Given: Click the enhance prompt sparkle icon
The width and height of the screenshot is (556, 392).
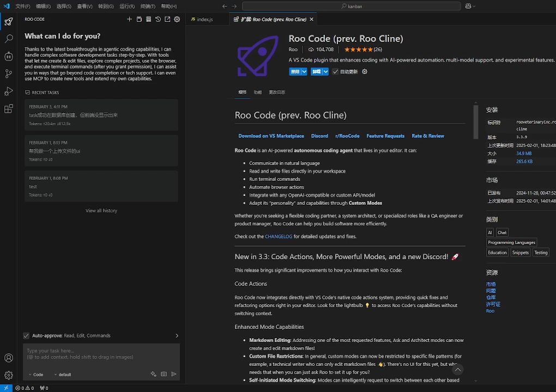Looking at the screenshot, I should point(154,375).
